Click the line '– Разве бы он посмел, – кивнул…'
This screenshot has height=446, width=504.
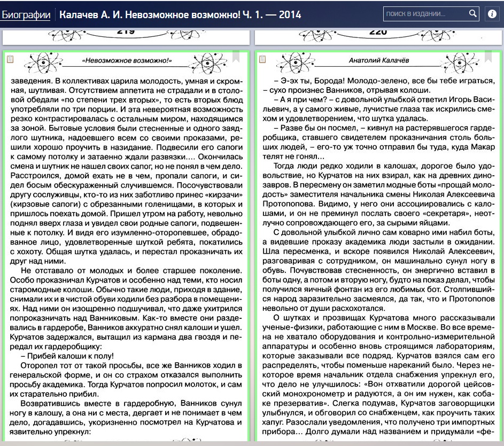click(384, 128)
